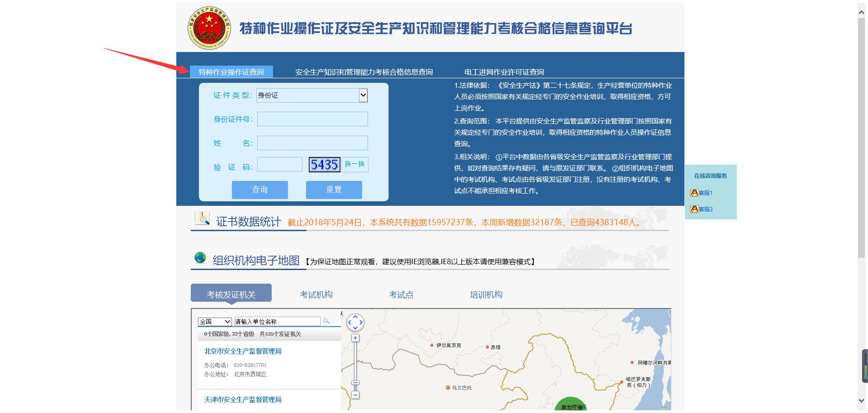This screenshot has width=868, height=413.
Task: Click the zoom-in plus icon on the map
Action: click(x=355, y=337)
